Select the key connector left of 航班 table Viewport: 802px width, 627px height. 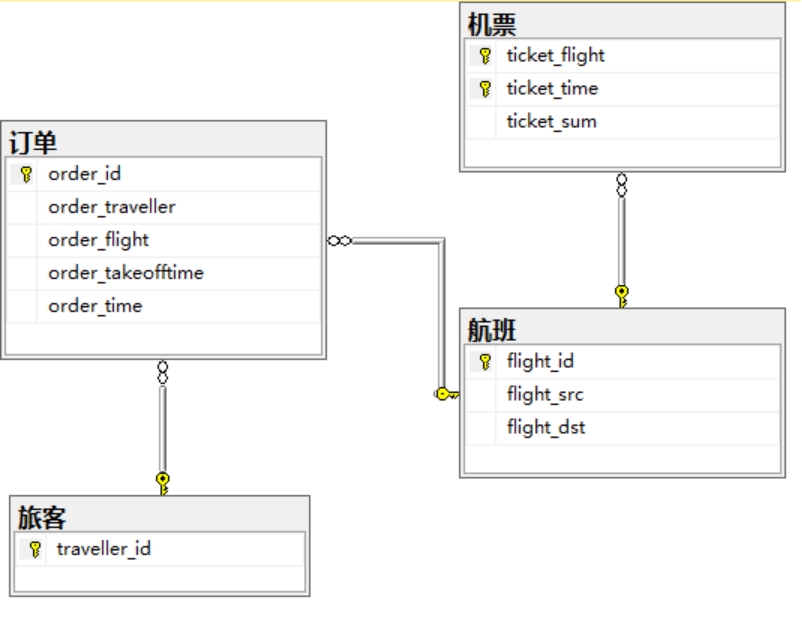(x=447, y=394)
